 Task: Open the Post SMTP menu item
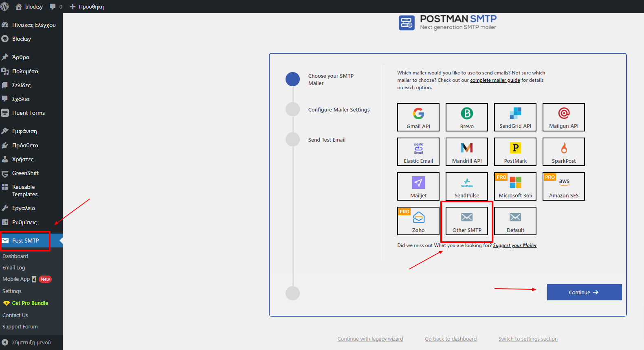[x=31, y=241]
